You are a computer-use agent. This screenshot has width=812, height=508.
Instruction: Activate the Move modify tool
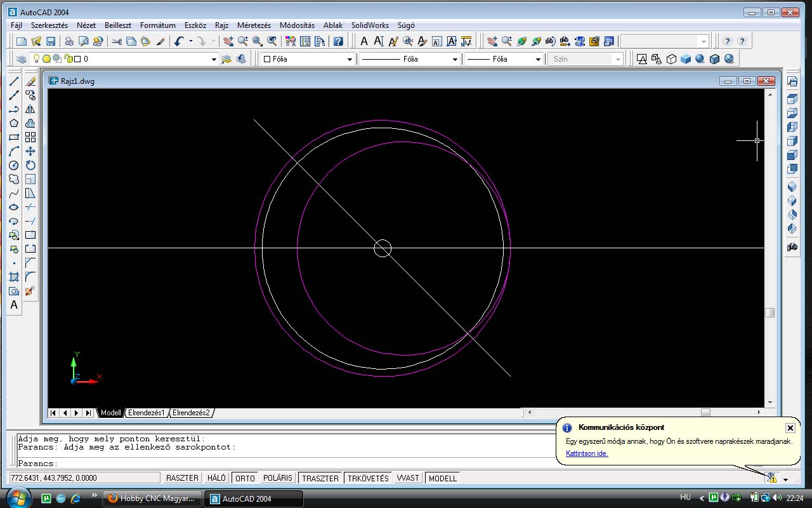point(30,151)
